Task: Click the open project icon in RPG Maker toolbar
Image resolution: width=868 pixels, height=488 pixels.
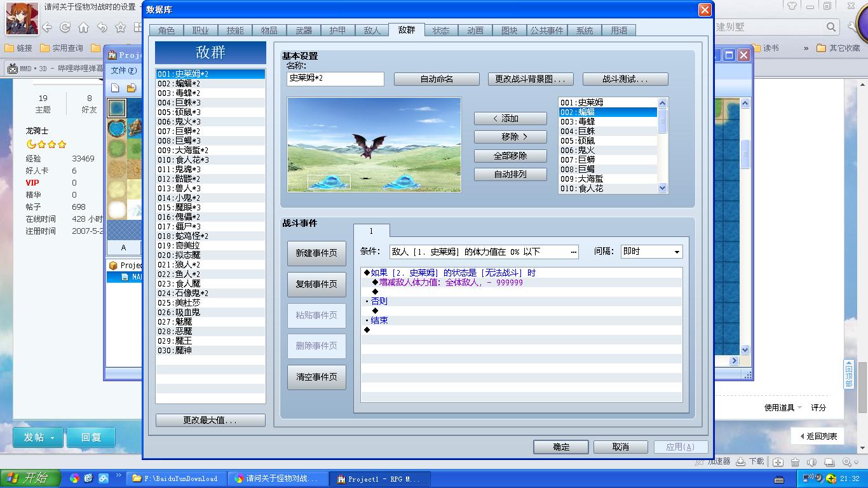Action: (131, 88)
